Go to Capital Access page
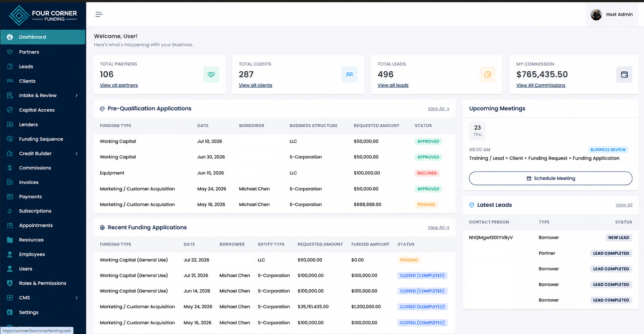 coord(43,110)
